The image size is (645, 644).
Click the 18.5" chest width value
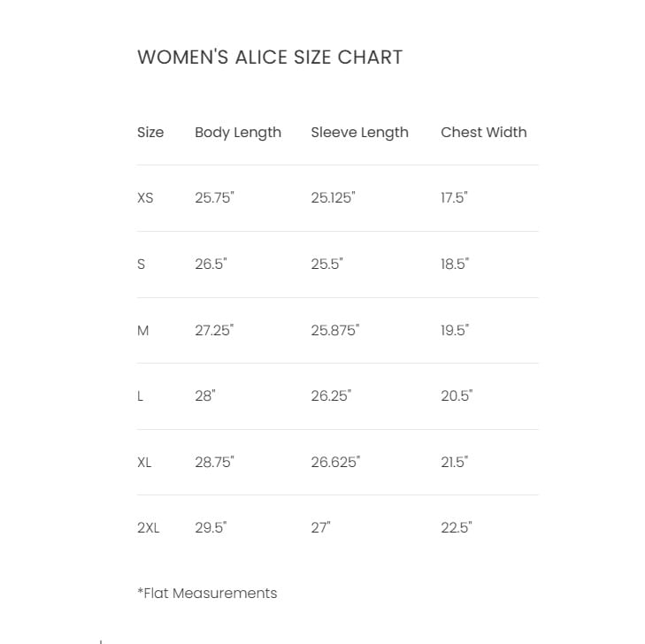pos(455,264)
